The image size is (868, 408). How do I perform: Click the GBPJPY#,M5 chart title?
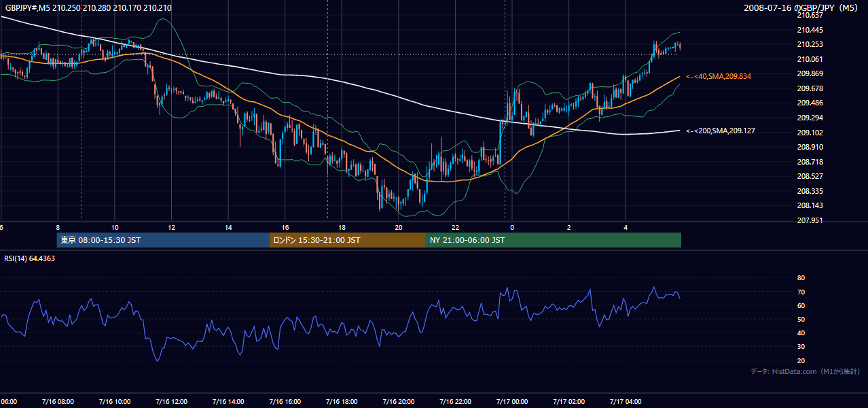click(x=88, y=8)
